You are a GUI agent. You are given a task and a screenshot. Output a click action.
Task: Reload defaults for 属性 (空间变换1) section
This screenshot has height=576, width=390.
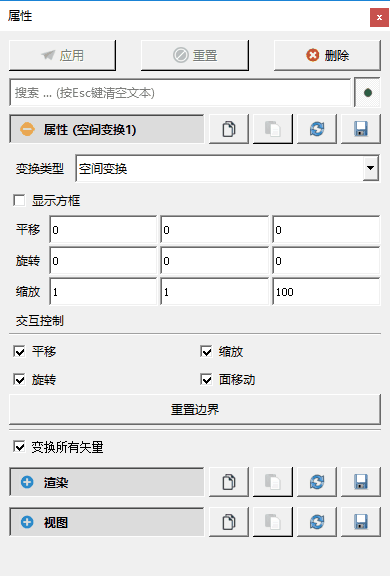(x=317, y=129)
